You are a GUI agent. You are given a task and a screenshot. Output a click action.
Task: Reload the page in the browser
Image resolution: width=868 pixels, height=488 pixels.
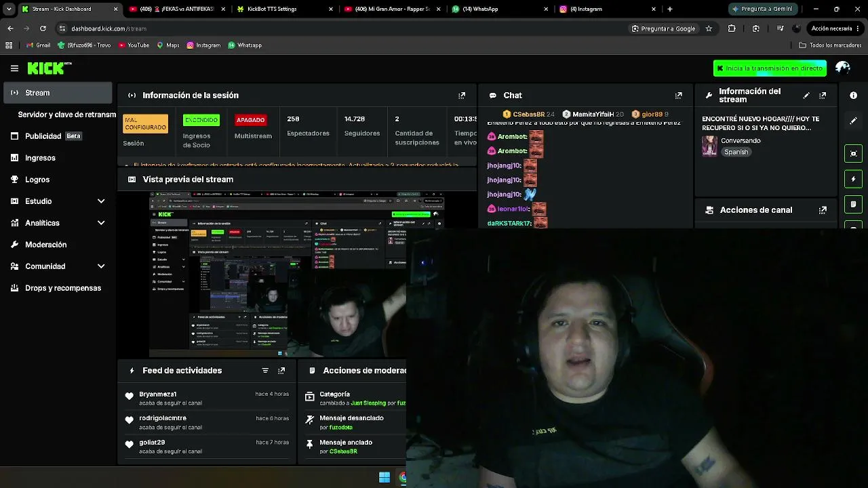click(43, 28)
